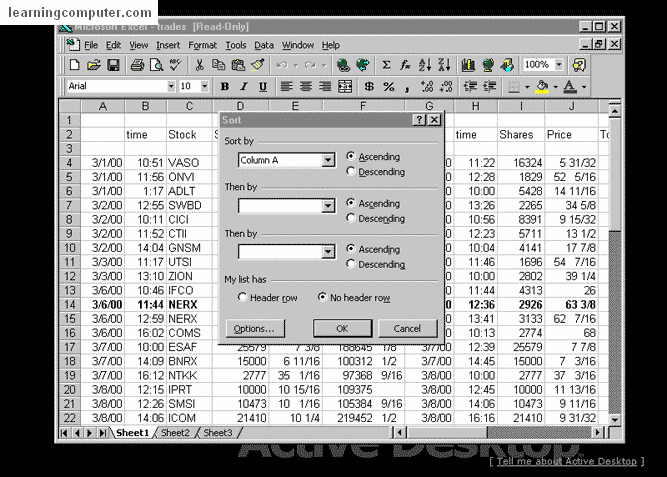The image size is (667, 477).
Task: Click the Office Assistant help icon
Action: point(579,65)
